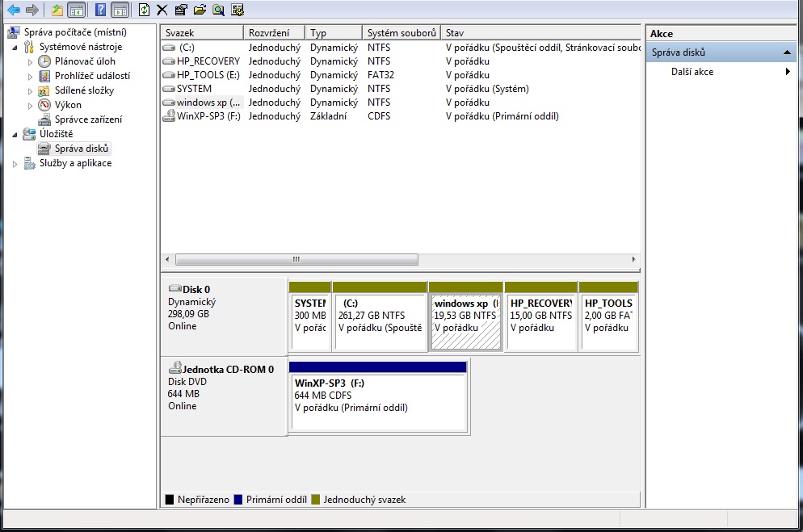Click the Akce pane header
The image size is (803, 532).
(x=721, y=34)
